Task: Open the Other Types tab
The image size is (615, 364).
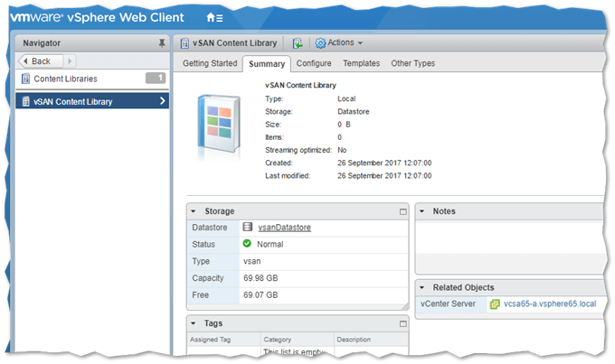Action: coord(412,63)
